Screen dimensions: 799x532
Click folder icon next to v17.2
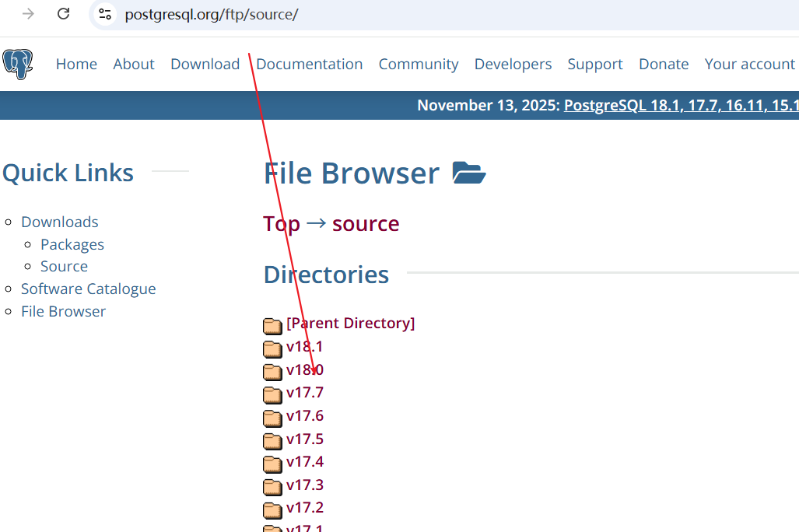tap(272, 510)
